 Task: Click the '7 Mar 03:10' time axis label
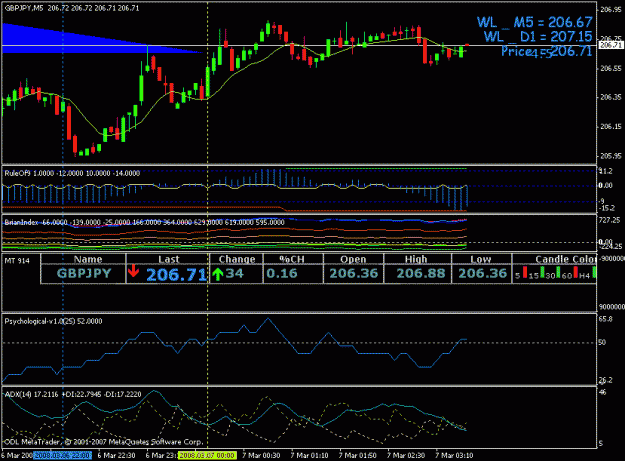pos(454,455)
